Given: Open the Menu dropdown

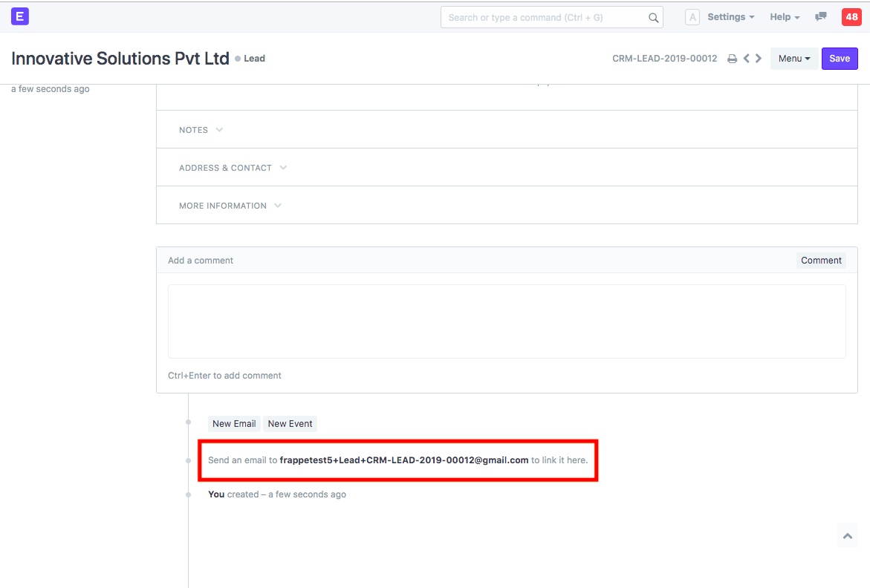Looking at the screenshot, I should [793, 58].
